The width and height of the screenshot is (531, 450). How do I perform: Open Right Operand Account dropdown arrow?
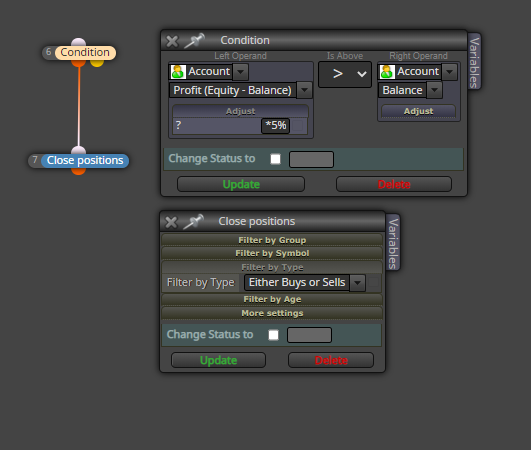click(x=449, y=72)
